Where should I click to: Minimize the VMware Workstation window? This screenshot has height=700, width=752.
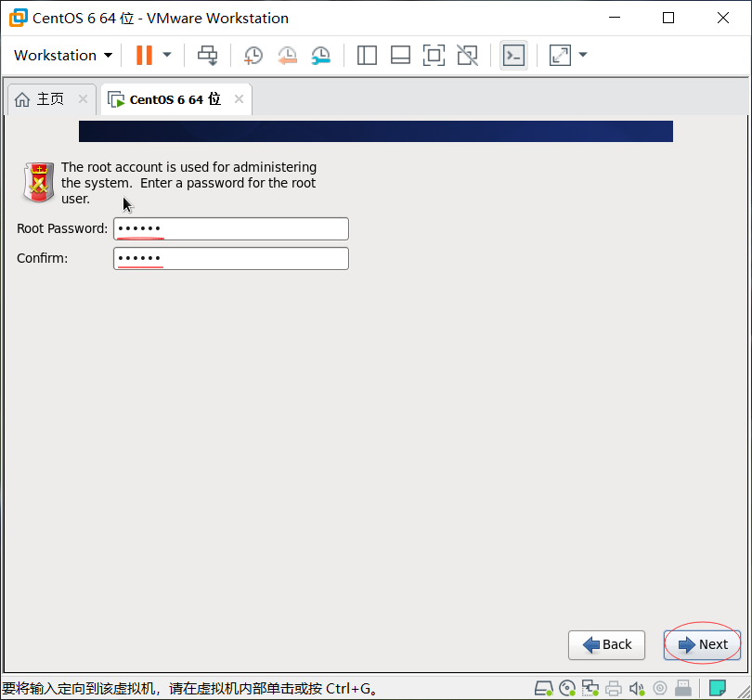[x=615, y=18]
